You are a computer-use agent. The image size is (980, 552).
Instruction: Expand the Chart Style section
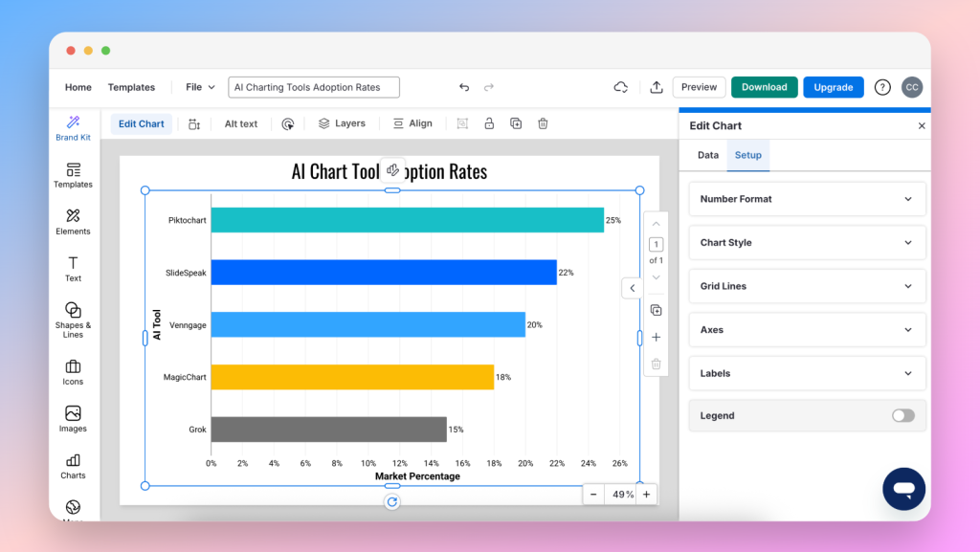coord(807,243)
